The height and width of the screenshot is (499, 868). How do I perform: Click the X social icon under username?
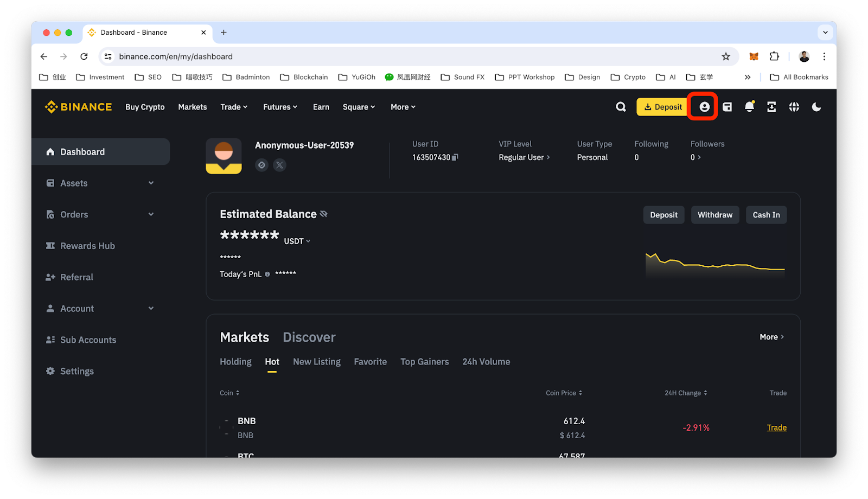coord(279,165)
